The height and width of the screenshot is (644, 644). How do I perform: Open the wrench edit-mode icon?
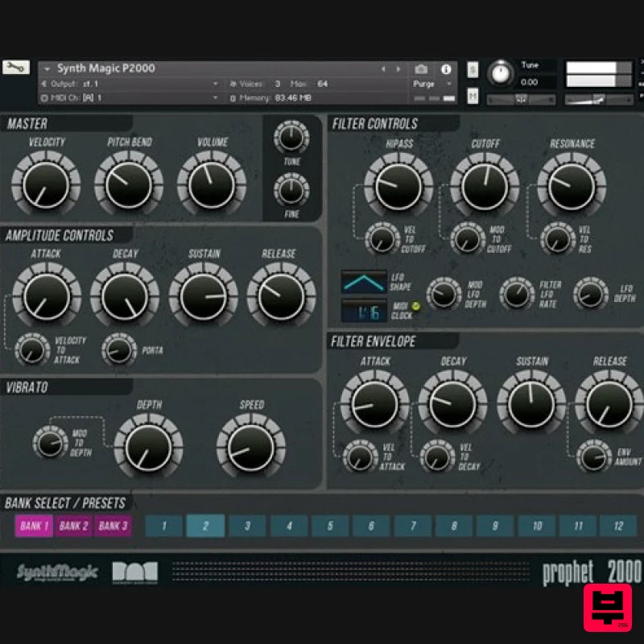coord(16,67)
